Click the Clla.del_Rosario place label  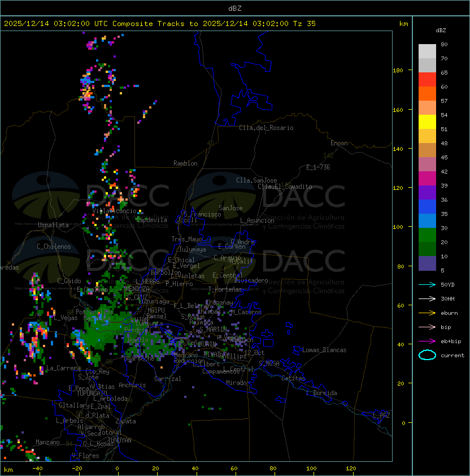[x=266, y=128]
